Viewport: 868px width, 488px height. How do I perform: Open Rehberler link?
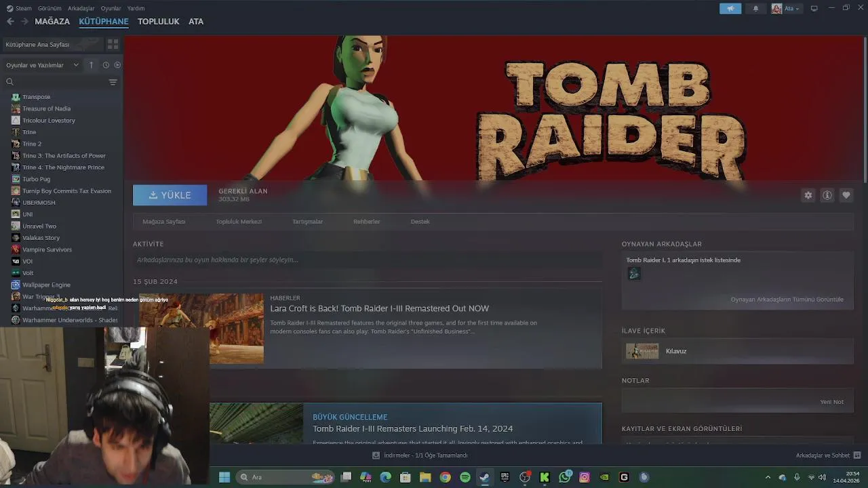[367, 222]
